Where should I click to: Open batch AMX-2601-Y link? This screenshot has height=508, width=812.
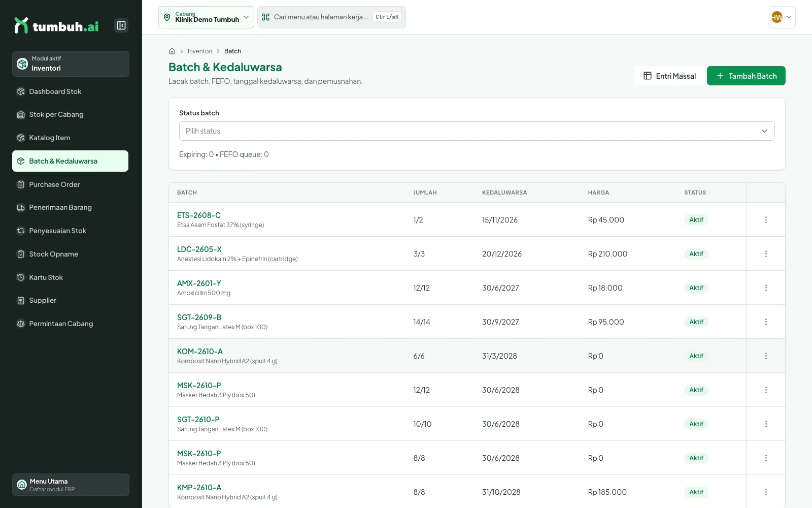[199, 283]
